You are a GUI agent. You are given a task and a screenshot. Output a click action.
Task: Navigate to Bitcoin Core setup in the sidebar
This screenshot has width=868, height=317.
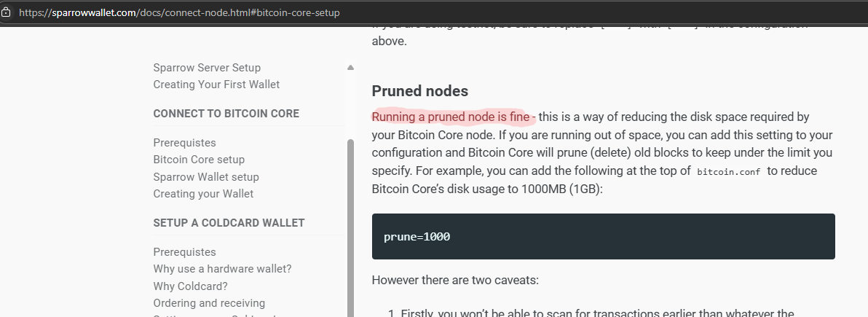[x=199, y=160]
